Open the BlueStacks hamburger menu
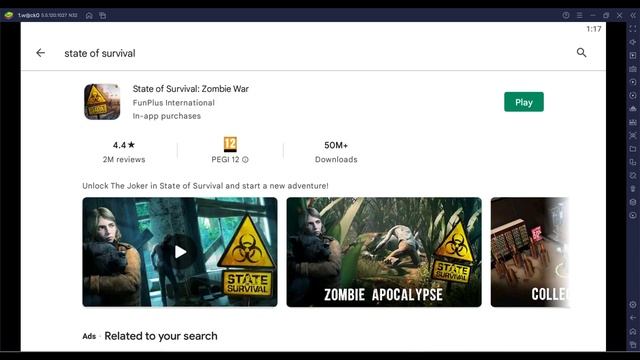Viewport: 640px width, 360px height. (580, 15)
